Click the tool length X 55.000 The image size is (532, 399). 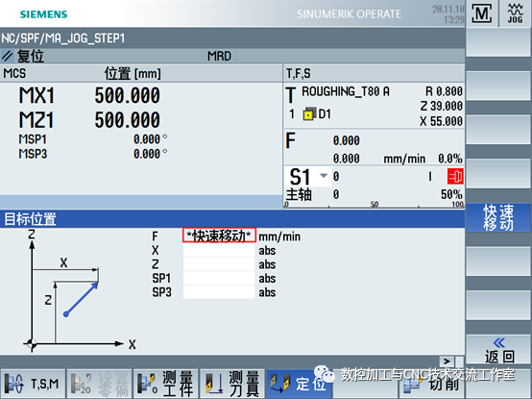pos(441,121)
